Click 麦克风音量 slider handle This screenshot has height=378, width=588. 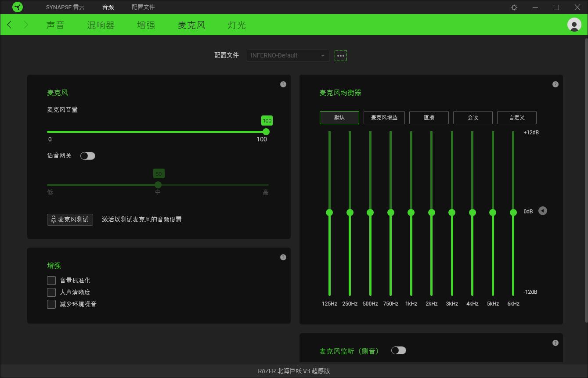click(x=266, y=132)
